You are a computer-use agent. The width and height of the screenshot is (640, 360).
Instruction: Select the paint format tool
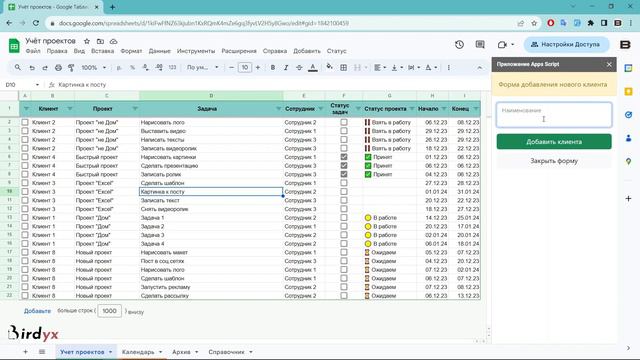(71, 67)
